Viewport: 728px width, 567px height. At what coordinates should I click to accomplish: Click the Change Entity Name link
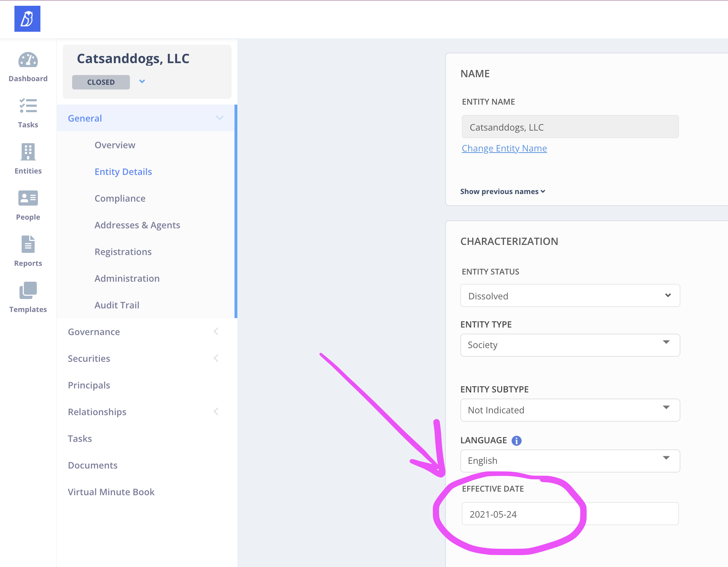504,148
